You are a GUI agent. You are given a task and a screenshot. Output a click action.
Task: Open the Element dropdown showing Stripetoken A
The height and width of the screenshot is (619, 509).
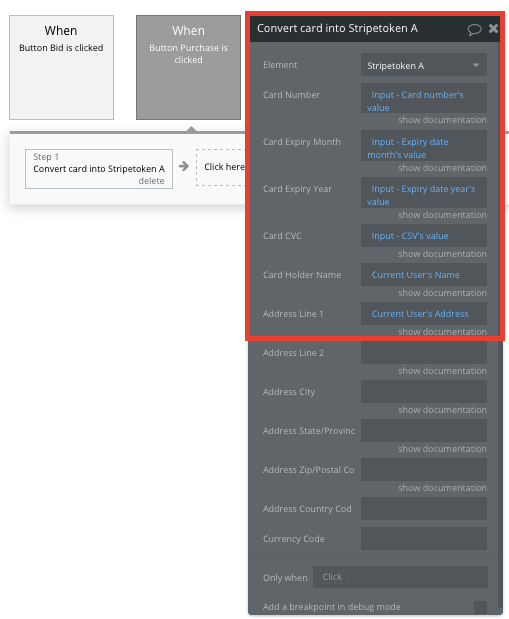pos(424,65)
